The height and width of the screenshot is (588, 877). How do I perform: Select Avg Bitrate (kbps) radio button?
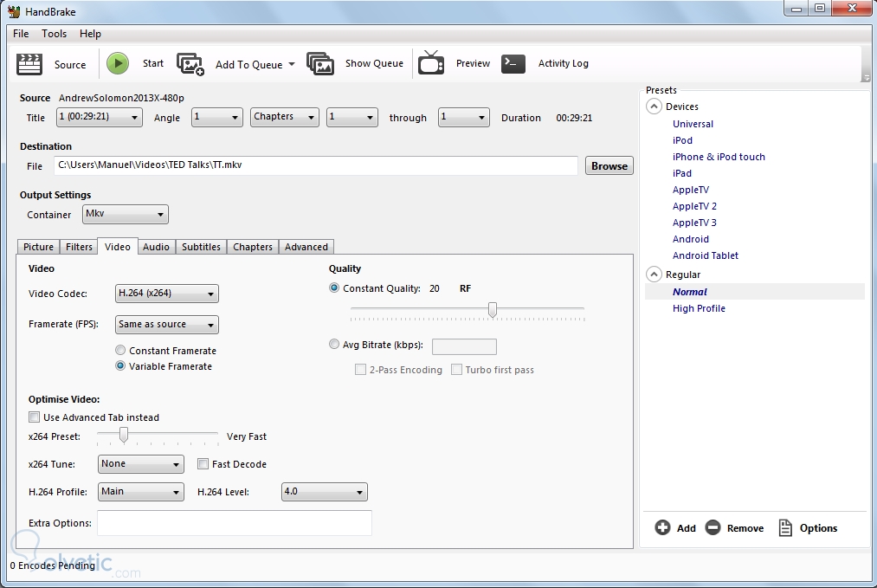(334, 344)
